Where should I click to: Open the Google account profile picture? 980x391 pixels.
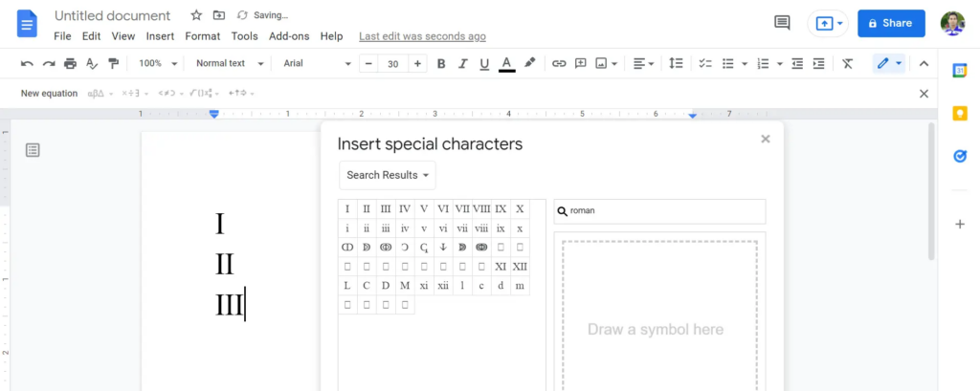952,23
